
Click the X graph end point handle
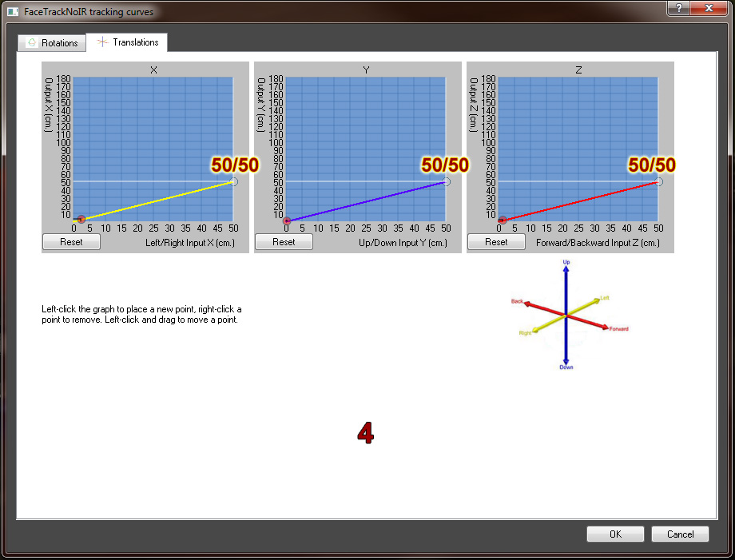pyautogui.click(x=233, y=181)
